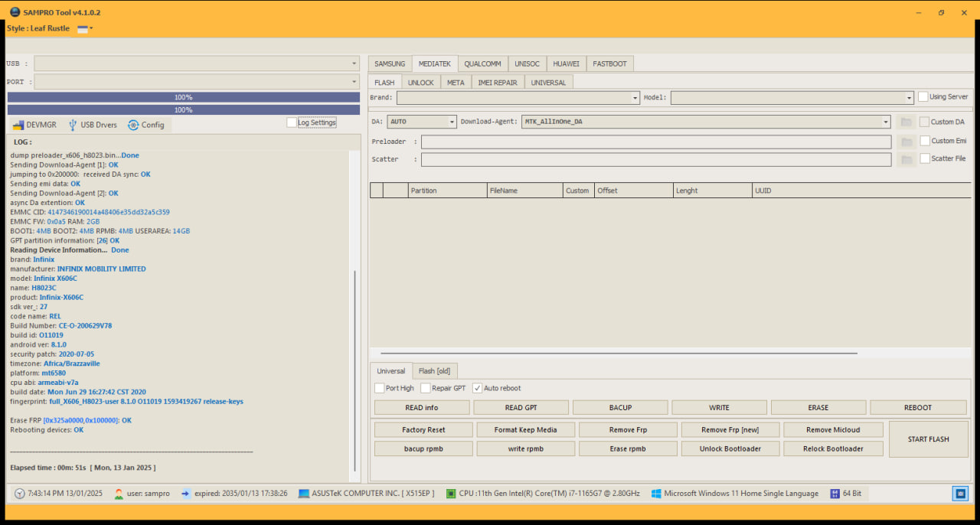Image resolution: width=980 pixels, height=525 pixels.
Task: Enable the Log Settings checkbox
Action: click(292, 122)
